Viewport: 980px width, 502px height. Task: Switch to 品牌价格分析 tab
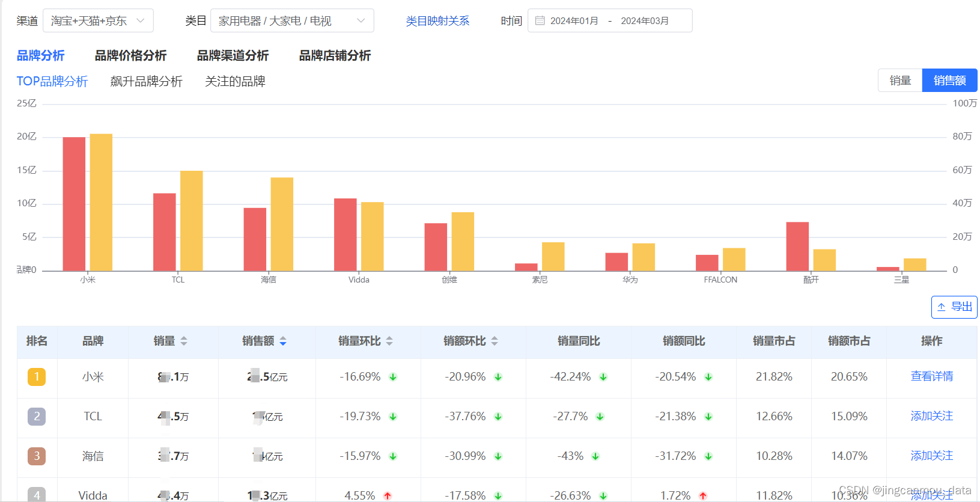[x=130, y=55]
